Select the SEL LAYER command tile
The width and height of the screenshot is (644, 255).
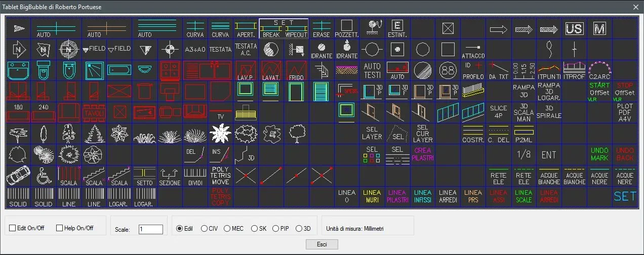(372, 133)
